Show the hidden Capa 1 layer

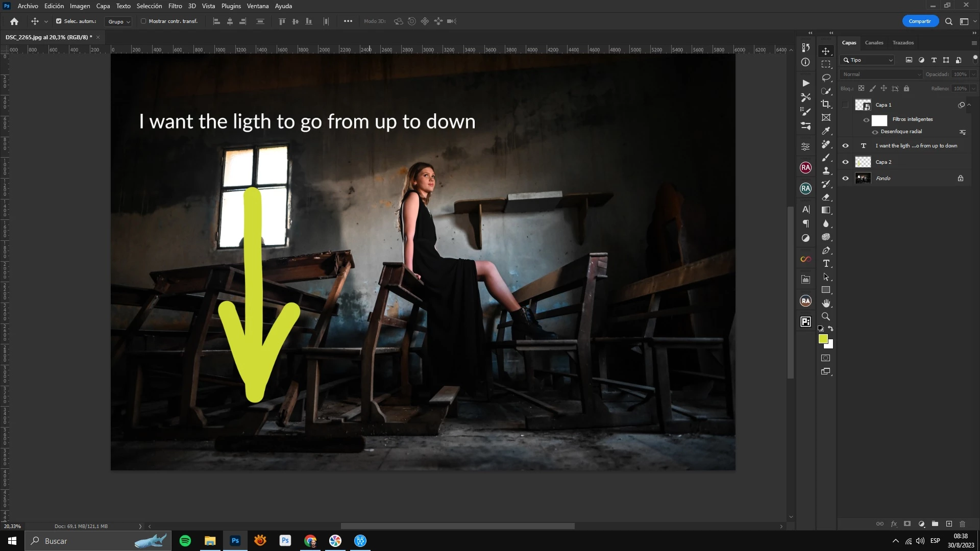pos(845,105)
